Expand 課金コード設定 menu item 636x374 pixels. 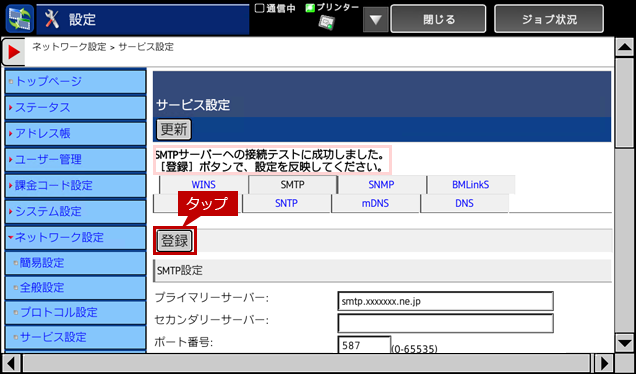pos(75,185)
